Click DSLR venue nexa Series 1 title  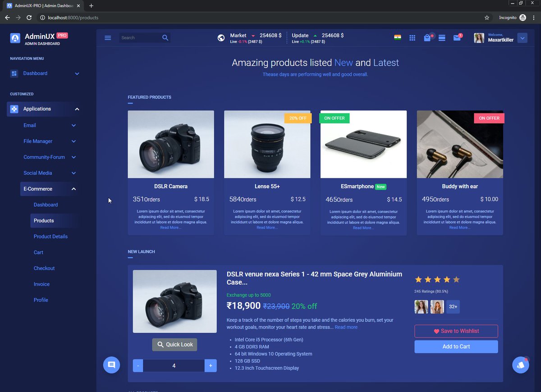[314, 278]
